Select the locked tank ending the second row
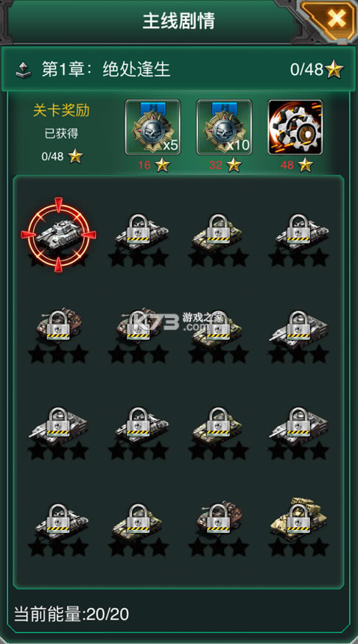Viewport: 358px width, 644px height. [299, 335]
